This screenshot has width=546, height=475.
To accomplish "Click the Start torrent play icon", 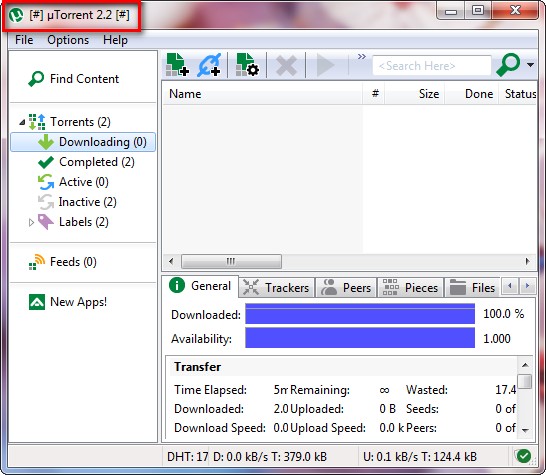I will click(325, 65).
